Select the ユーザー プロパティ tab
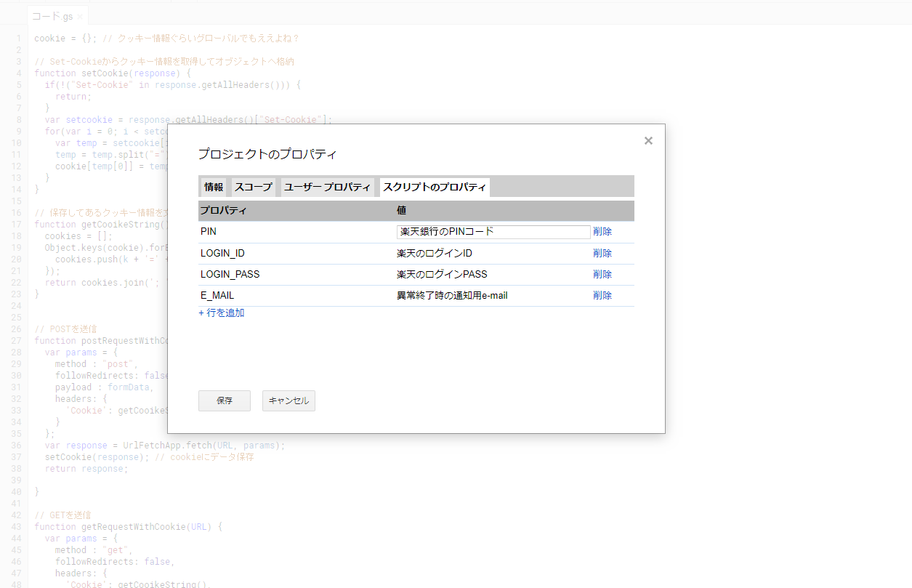 [x=327, y=187]
